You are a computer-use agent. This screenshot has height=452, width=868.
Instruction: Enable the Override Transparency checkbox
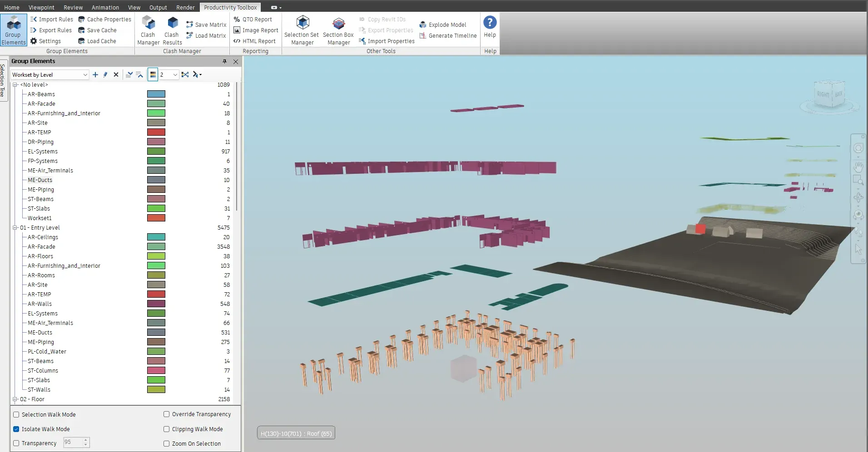tap(167, 414)
